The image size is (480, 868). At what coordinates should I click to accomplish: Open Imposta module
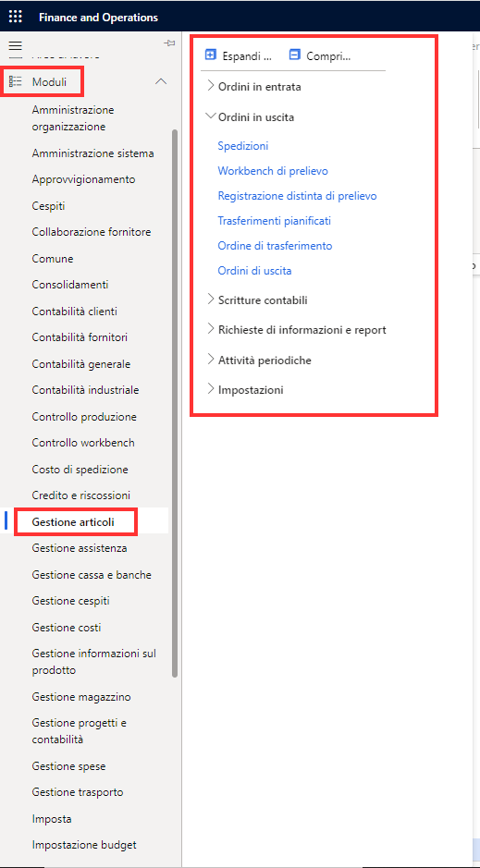(x=52, y=818)
